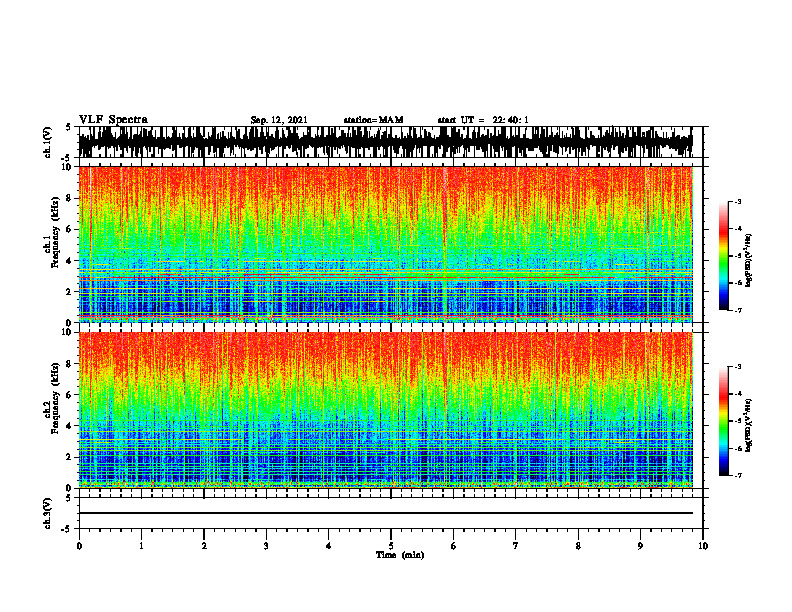The width and height of the screenshot is (792, 612).
Task: Click the time axis end label "10"
Action: click(703, 546)
